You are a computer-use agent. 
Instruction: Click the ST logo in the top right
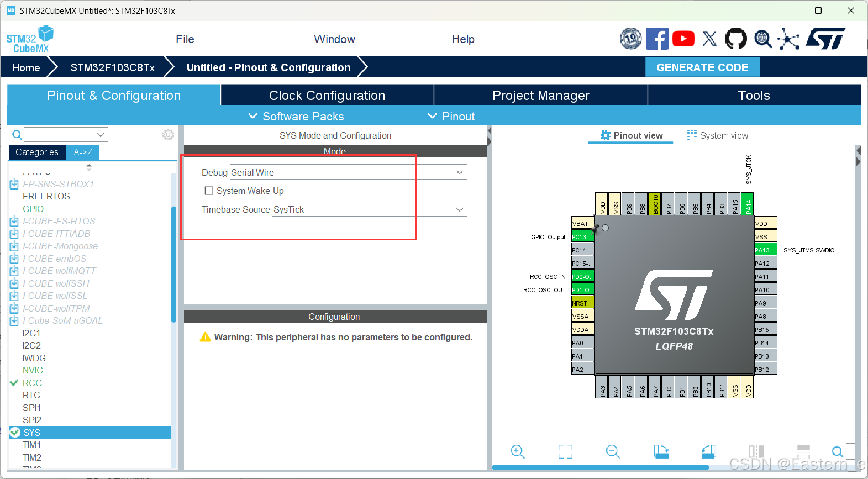pos(825,39)
